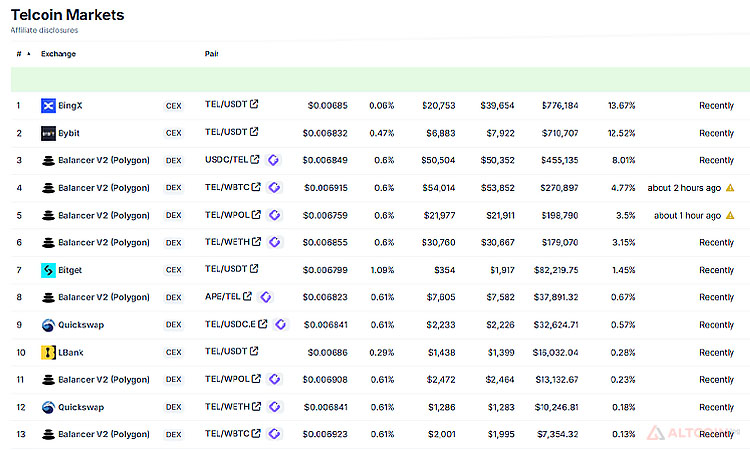
Task: Open the TEL/USDC.E pair link
Action: (230, 324)
